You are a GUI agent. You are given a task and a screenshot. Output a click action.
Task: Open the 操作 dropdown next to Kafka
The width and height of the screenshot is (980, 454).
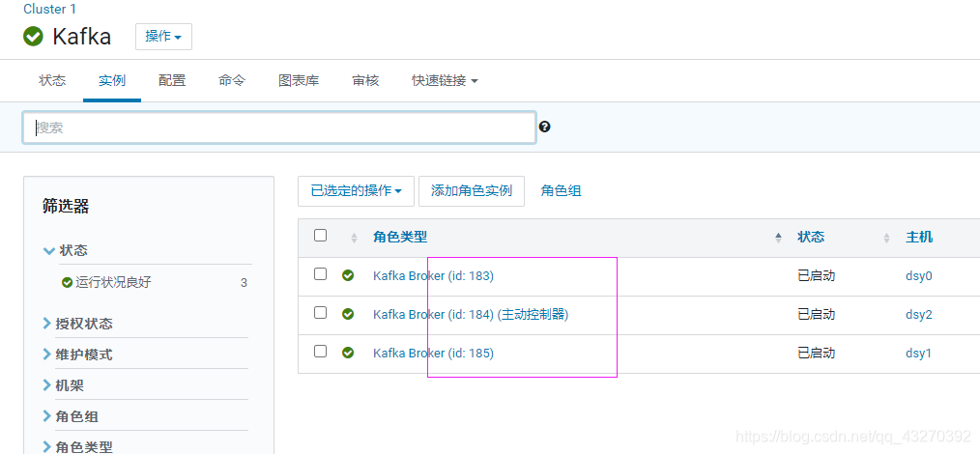163,37
